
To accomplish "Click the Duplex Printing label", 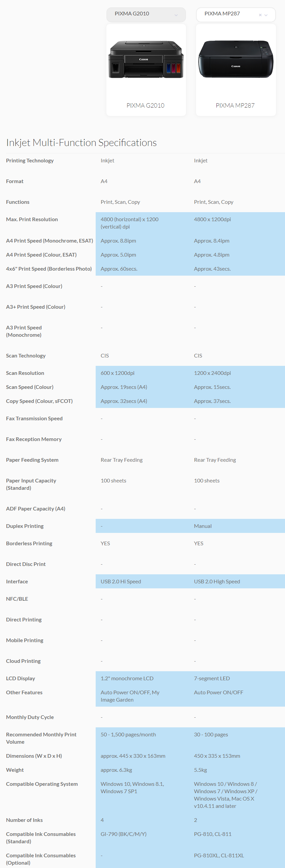I will 25,526.
